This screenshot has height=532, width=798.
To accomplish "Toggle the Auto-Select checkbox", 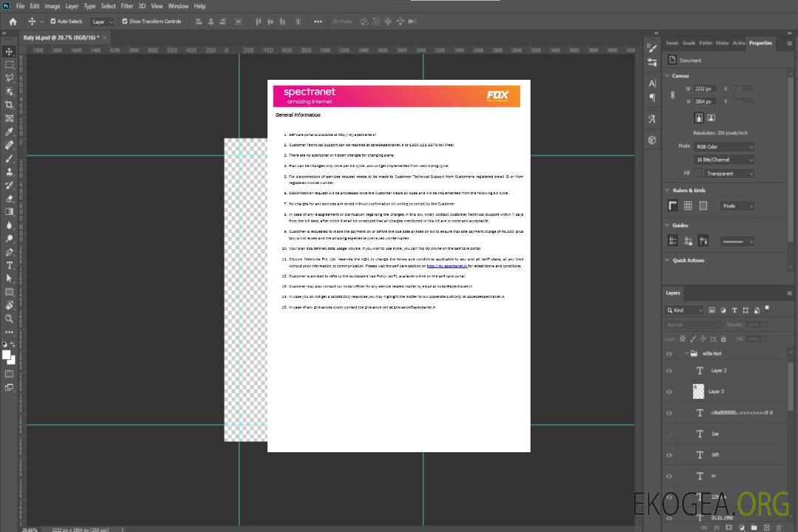I will (53, 21).
